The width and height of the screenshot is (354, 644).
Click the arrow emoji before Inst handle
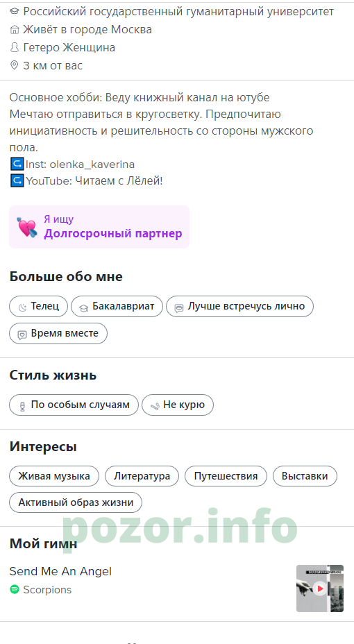[17, 164]
